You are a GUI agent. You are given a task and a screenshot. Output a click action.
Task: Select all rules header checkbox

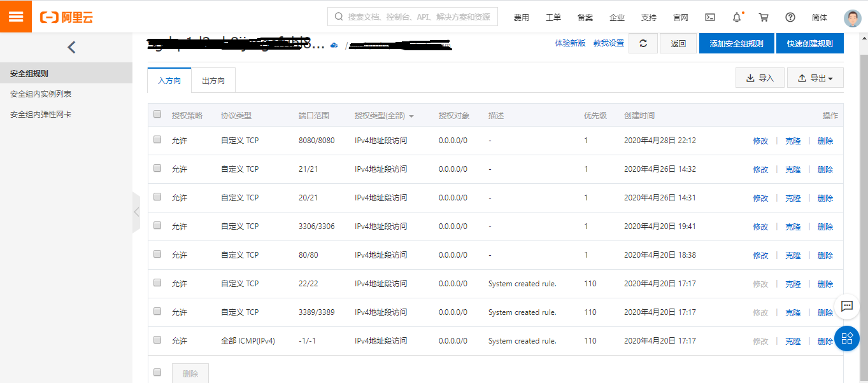pyautogui.click(x=157, y=115)
